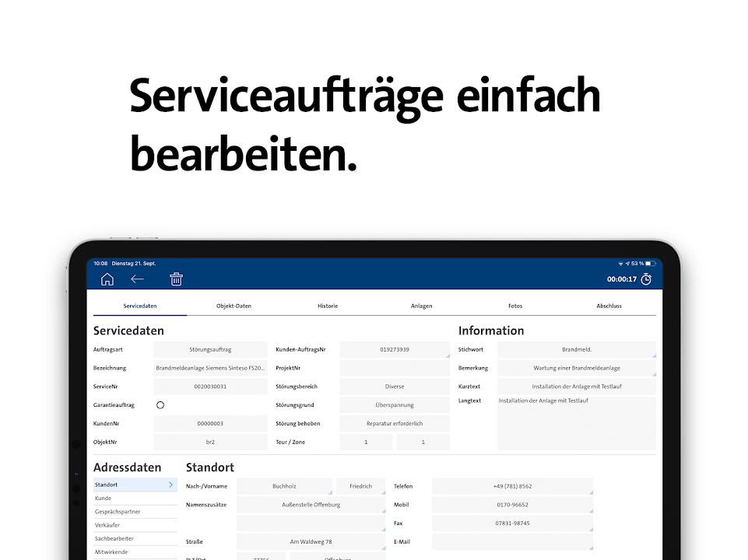Open the Fotos tab
Screen dimensions: 748x560
click(515, 306)
